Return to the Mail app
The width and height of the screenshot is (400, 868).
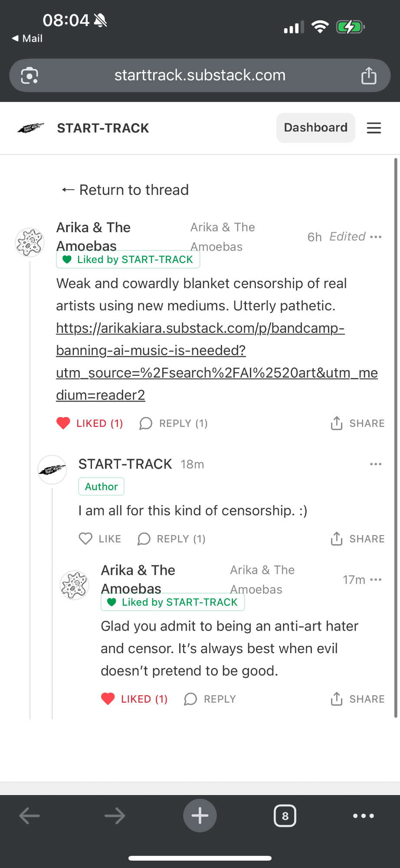(x=27, y=39)
